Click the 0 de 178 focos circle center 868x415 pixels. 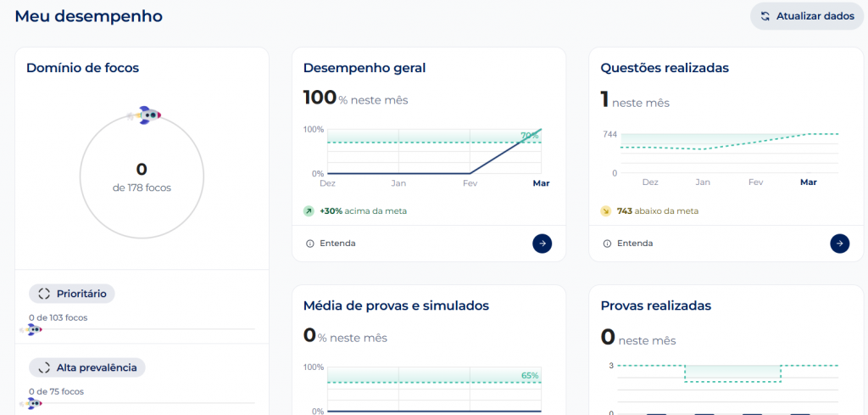pyautogui.click(x=142, y=176)
